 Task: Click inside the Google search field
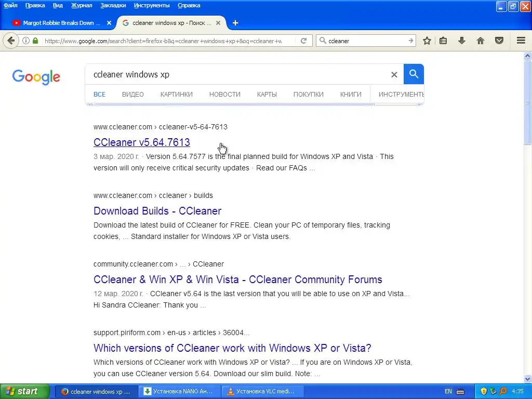point(237,74)
